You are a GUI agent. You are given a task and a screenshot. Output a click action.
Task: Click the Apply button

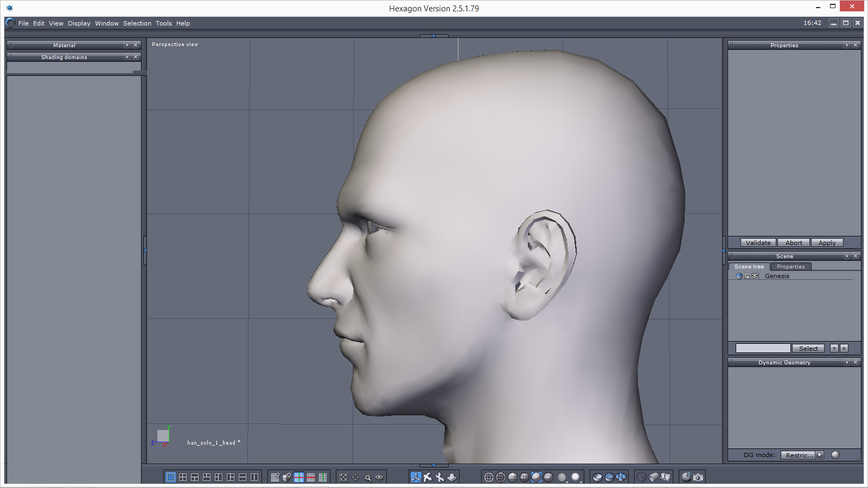827,243
